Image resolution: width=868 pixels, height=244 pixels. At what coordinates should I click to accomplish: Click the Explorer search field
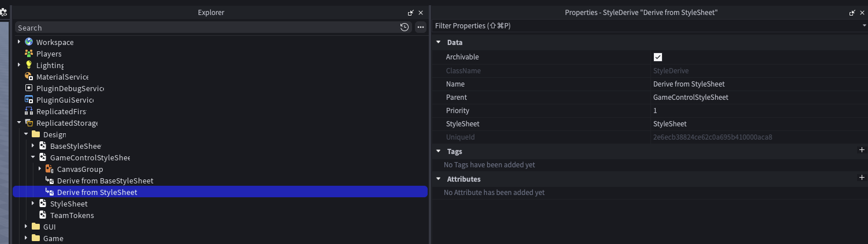click(205, 27)
